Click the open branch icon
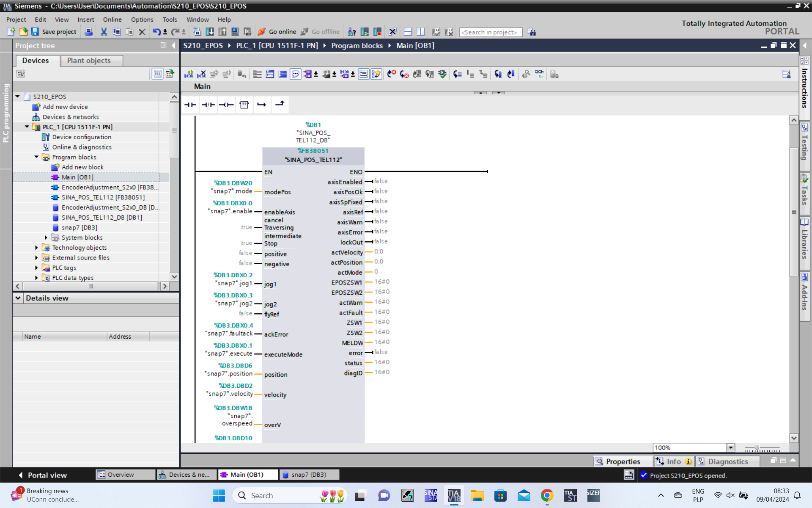The height and width of the screenshot is (508, 812). point(262,105)
